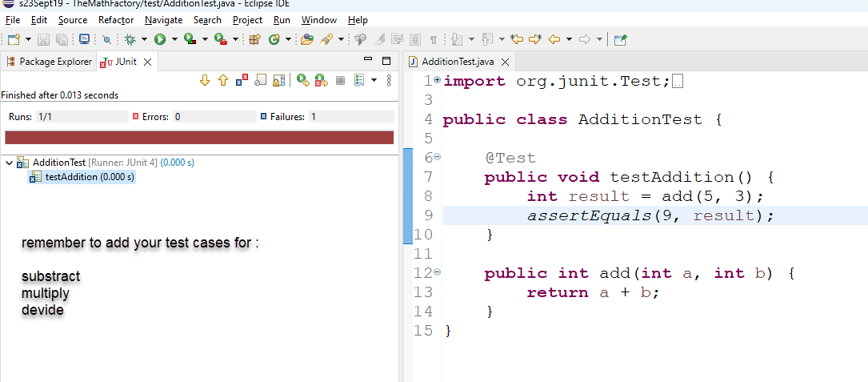Expand the New Java Class dropdown arrow
Viewport: 868px width, 382px height.
click(289, 39)
